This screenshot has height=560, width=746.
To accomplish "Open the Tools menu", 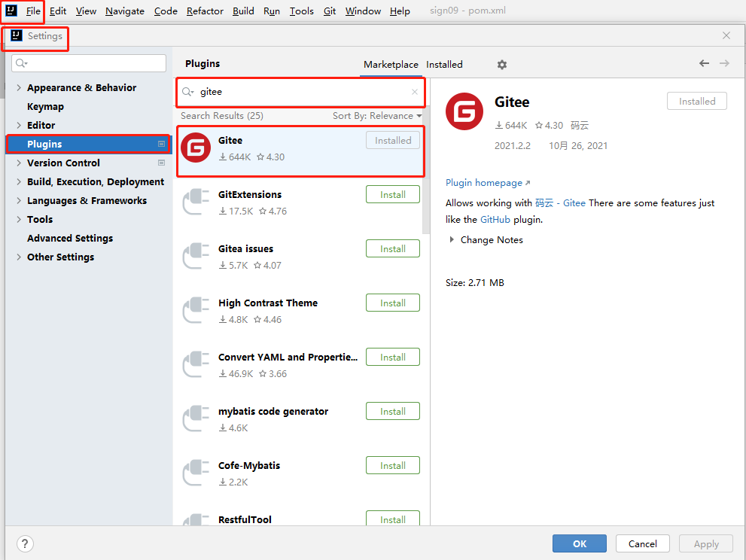I will click(302, 11).
